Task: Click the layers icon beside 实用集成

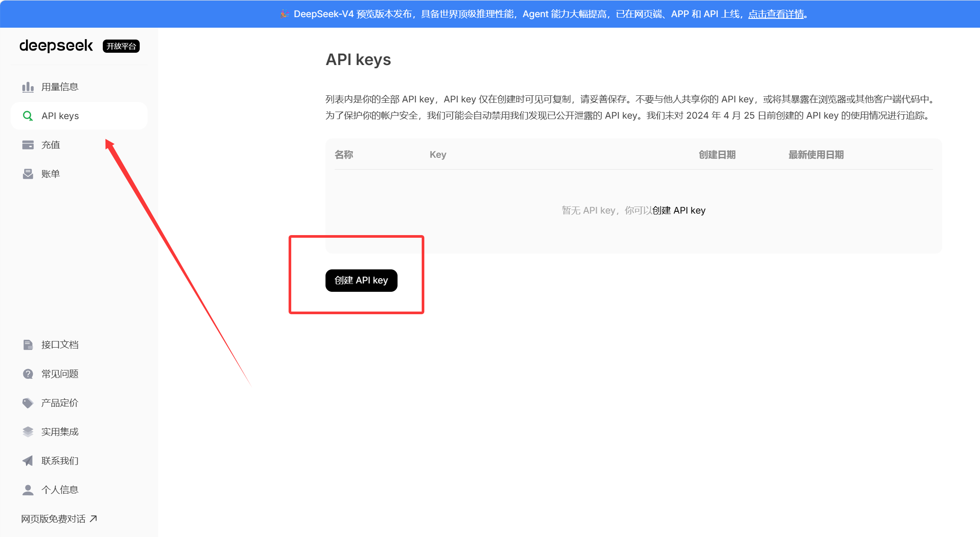Action: tap(28, 432)
